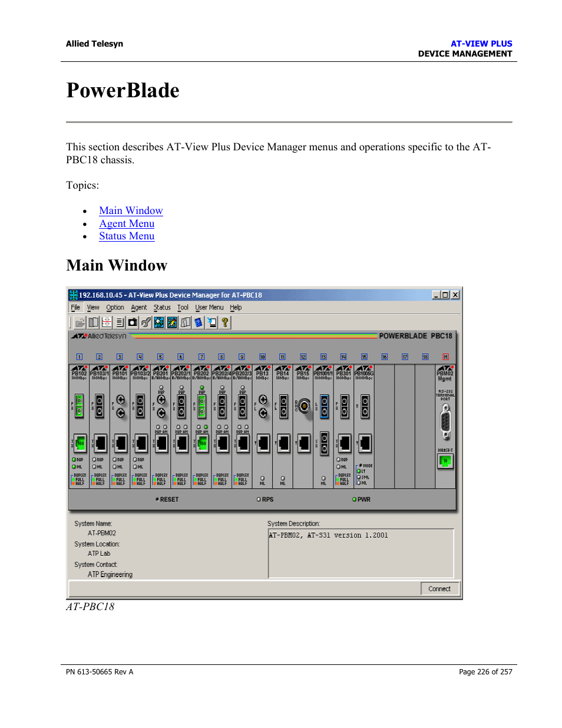
Task: Click the PB102 green fiber FX port
Action: pyautogui.click(x=79, y=406)
